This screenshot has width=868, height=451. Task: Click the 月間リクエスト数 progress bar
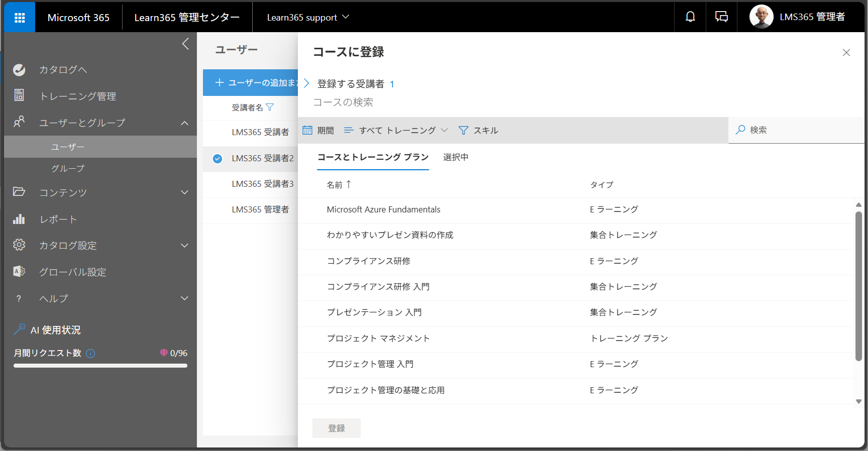pyautogui.click(x=100, y=366)
